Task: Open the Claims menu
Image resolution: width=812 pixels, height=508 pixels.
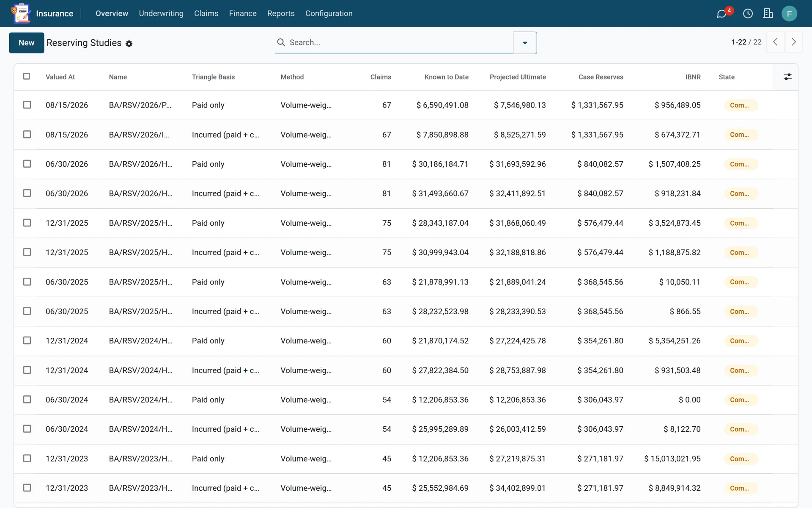Action: (x=206, y=14)
